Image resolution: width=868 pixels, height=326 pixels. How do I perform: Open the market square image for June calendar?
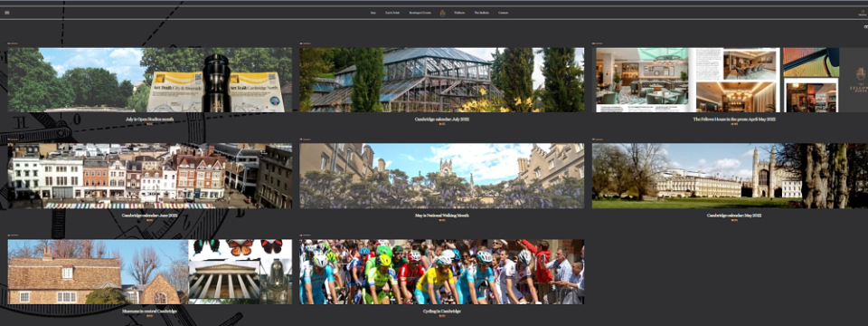[150, 177]
